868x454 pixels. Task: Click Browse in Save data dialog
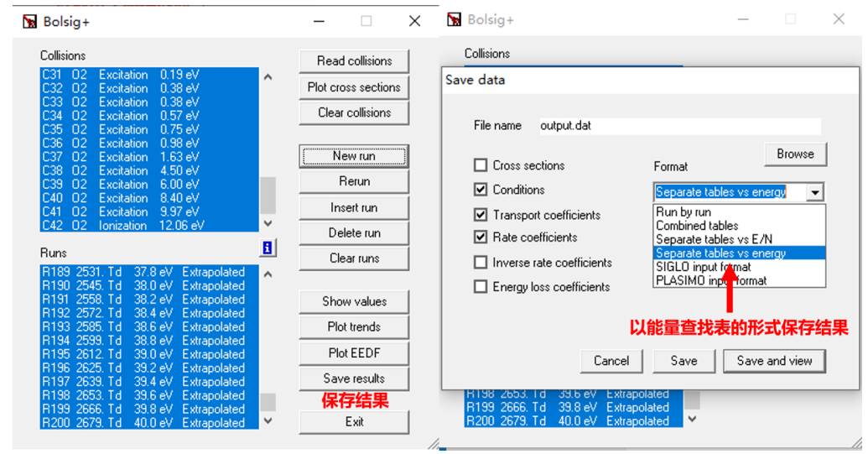click(796, 154)
